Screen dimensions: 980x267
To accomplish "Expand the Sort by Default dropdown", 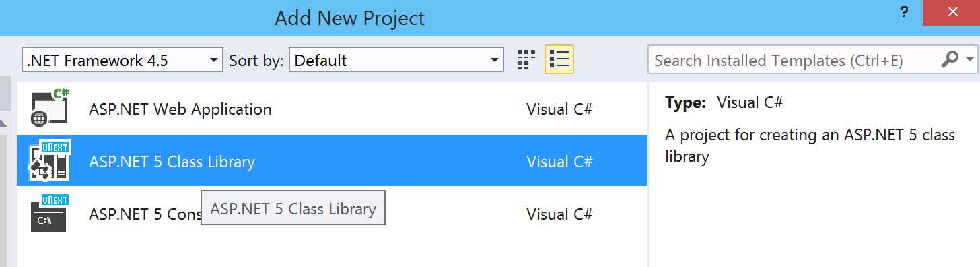I will 396,60.
